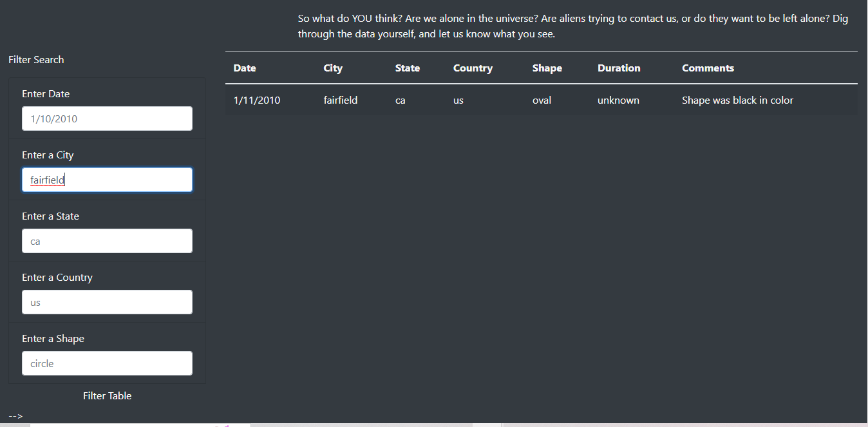Activate the Enter a Shape input box
The width and height of the screenshot is (868, 427).
107,363
